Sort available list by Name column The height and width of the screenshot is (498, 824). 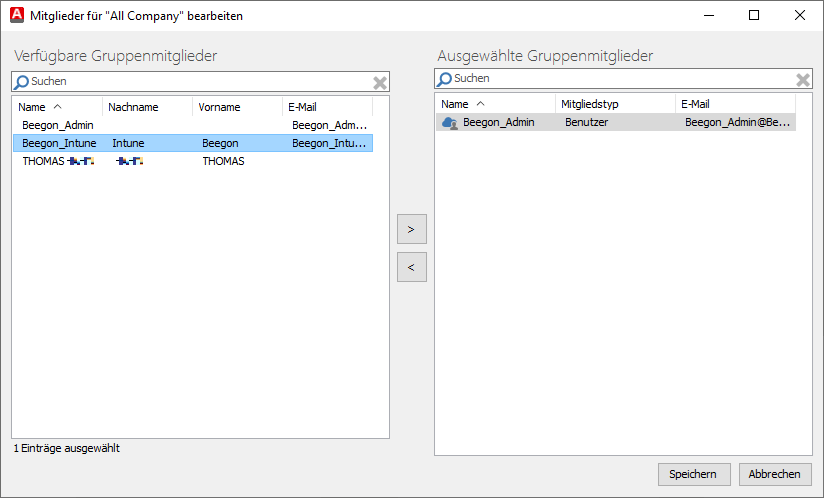57,107
